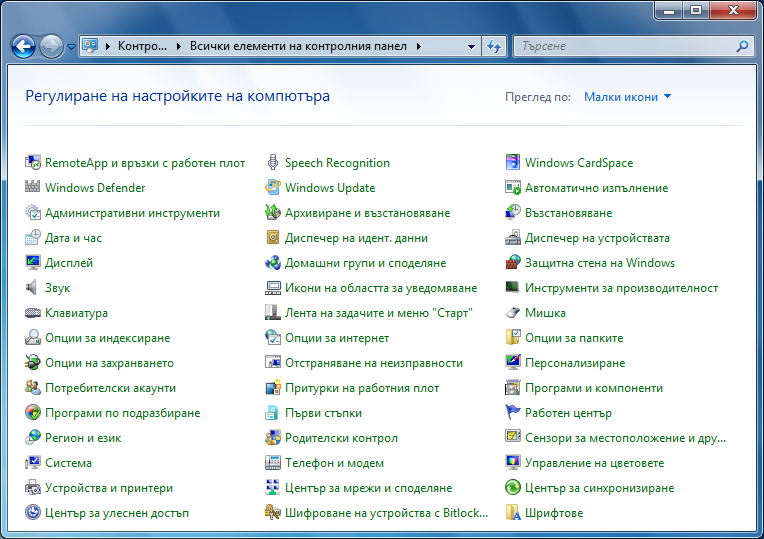This screenshot has height=539, width=764.
Task: Expand the address bar history dropdown
Action: pos(471,46)
